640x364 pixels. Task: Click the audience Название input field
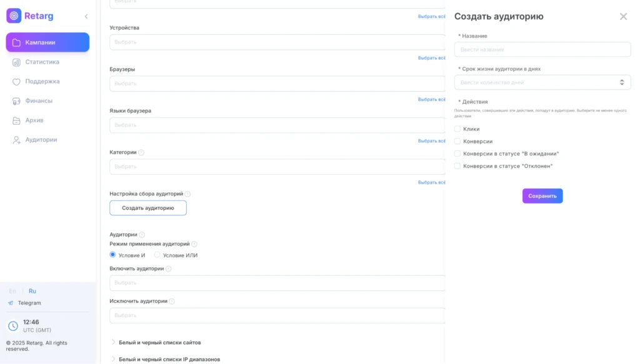pyautogui.click(x=542, y=49)
